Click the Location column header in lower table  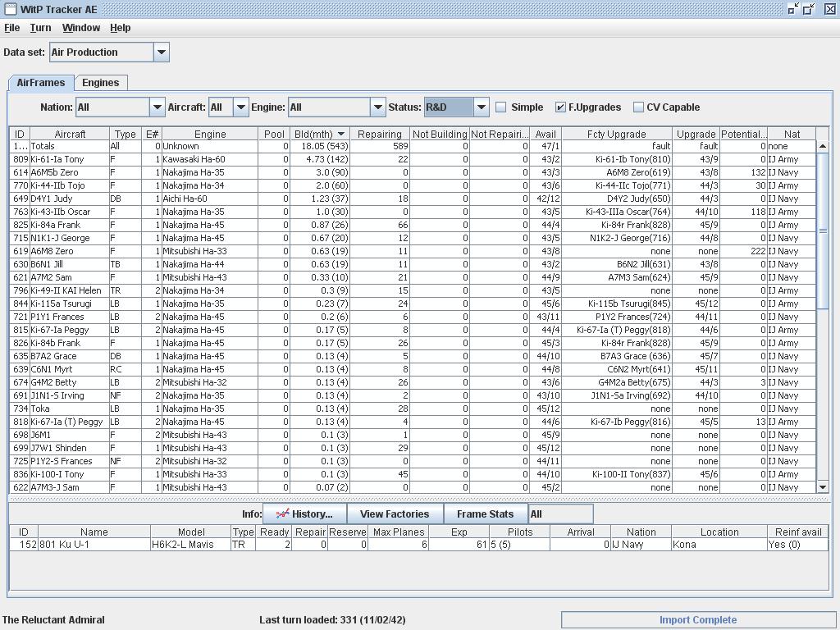pyautogui.click(x=719, y=532)
